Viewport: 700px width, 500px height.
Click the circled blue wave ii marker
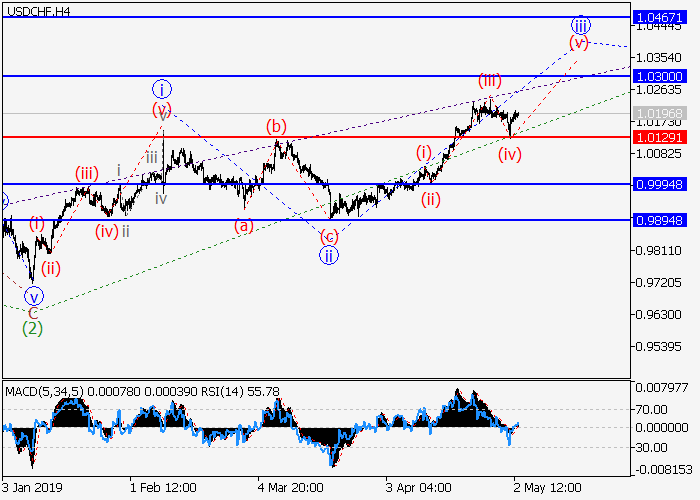pos(328,255)
